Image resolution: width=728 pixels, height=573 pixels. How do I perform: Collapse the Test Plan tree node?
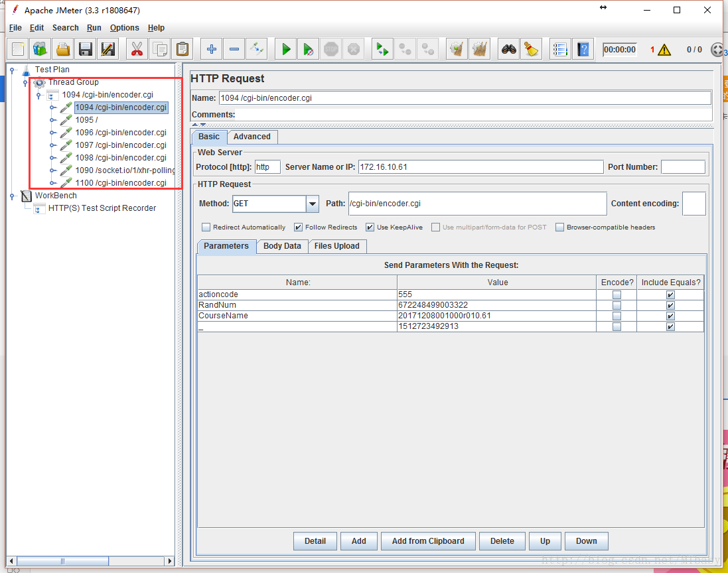point(13,70)
